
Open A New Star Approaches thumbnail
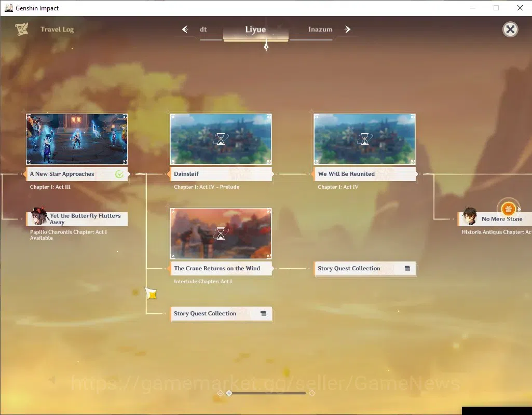tap(77, 139)
